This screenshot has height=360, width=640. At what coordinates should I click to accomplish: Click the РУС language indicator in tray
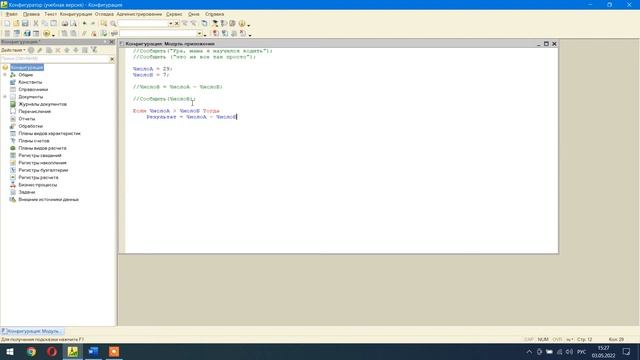point(582,352)
